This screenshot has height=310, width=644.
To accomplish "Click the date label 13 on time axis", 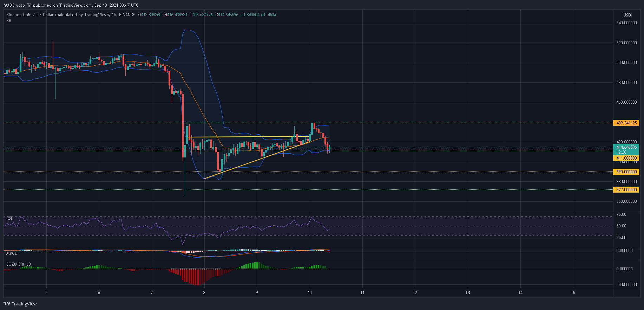I will [x=467, y=293].
